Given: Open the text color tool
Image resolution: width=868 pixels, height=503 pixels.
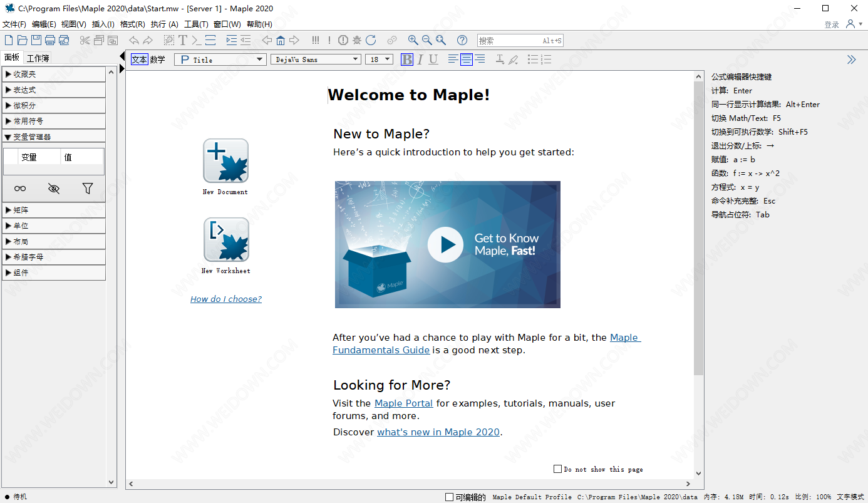Looking at the screenshot, I should [x=500, y=60].
